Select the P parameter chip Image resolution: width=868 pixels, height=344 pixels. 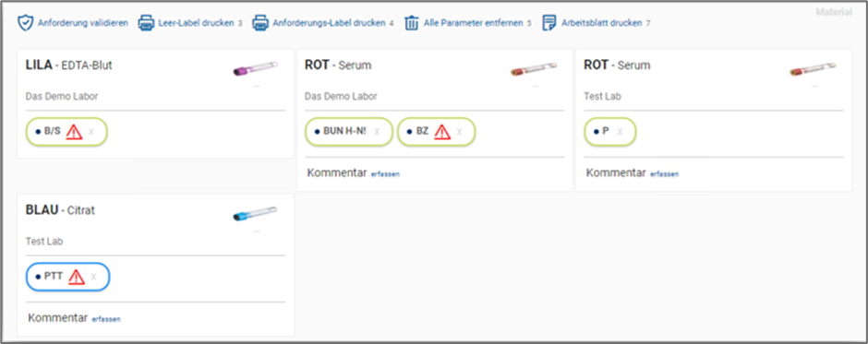coord(610,132)
